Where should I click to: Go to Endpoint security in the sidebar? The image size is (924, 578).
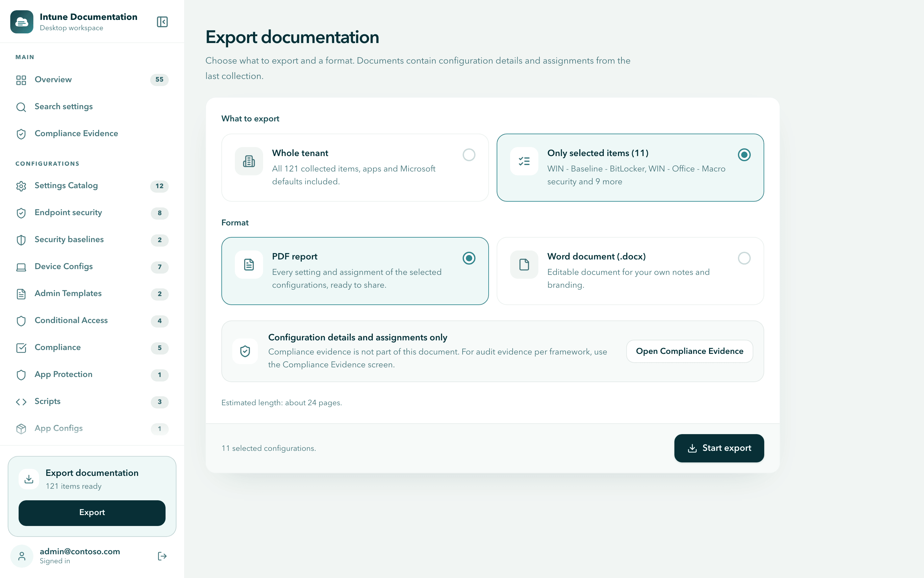92,213
